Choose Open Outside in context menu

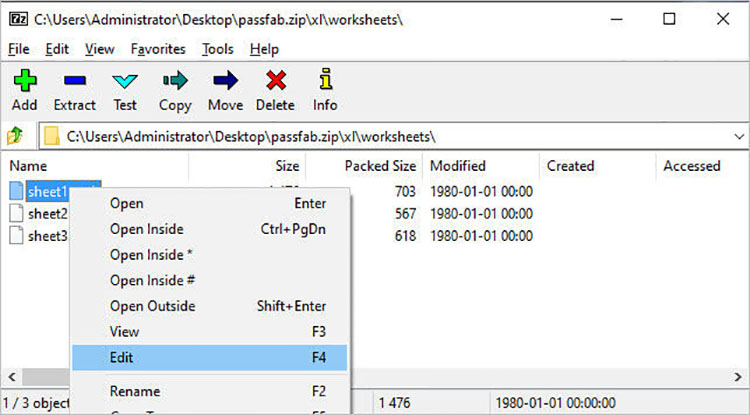click(x=210, y=306)
